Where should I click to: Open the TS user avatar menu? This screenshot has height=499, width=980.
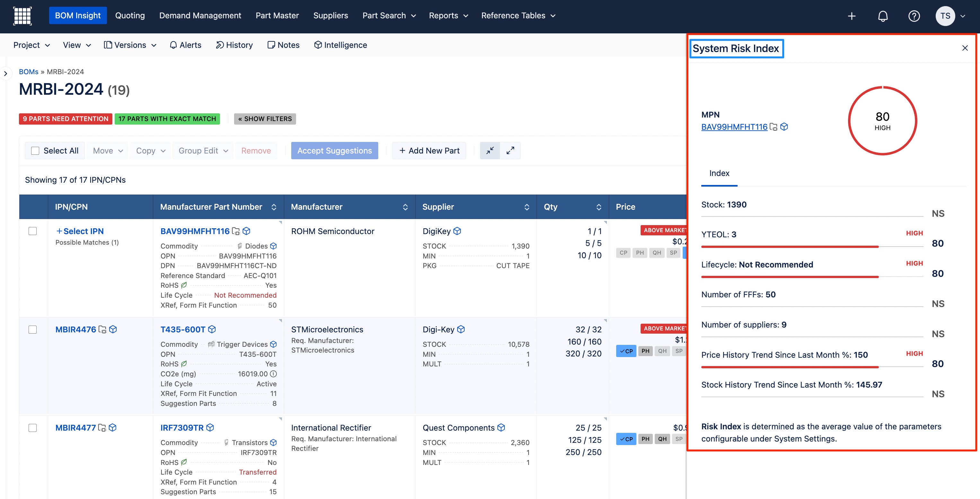click(950, 16)
